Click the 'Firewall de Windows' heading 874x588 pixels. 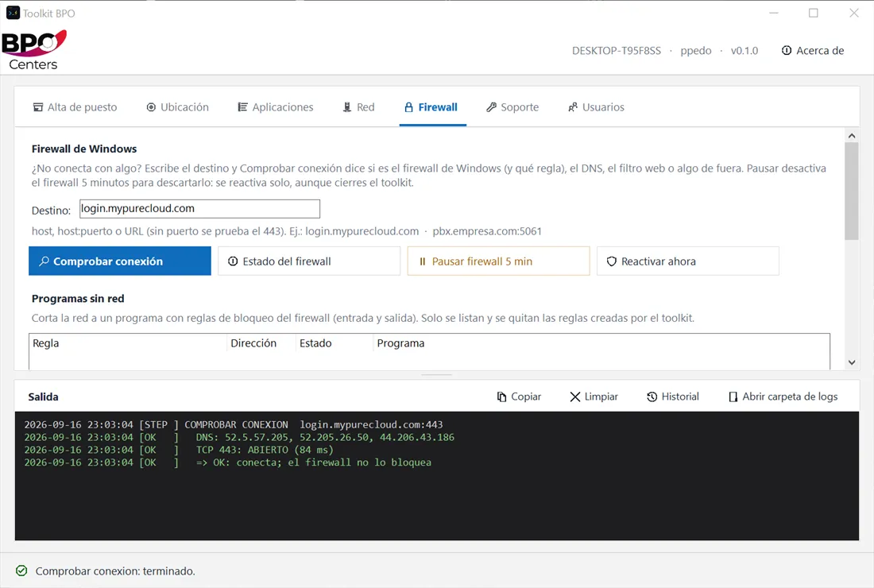coord(84,149)
